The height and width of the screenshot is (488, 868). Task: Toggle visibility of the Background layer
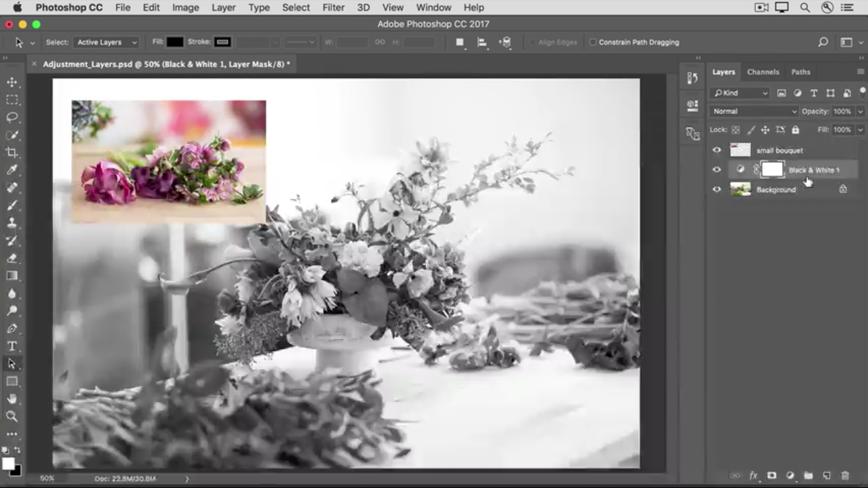tap(717, 190)
